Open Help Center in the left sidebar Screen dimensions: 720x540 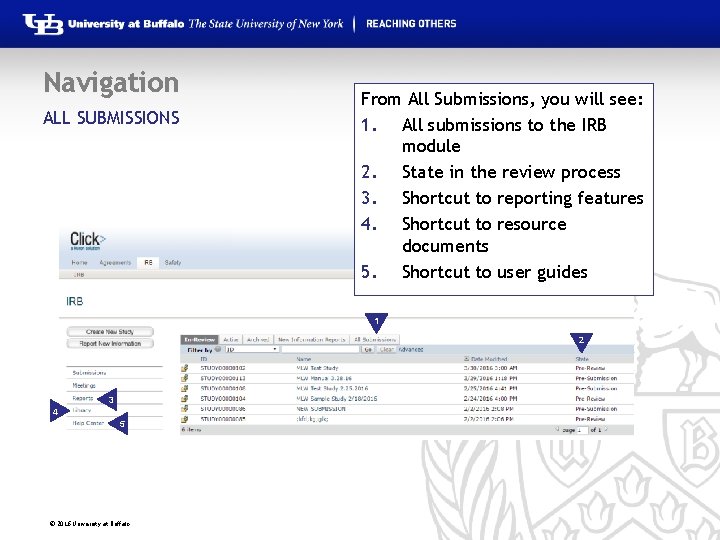(88, 423)
